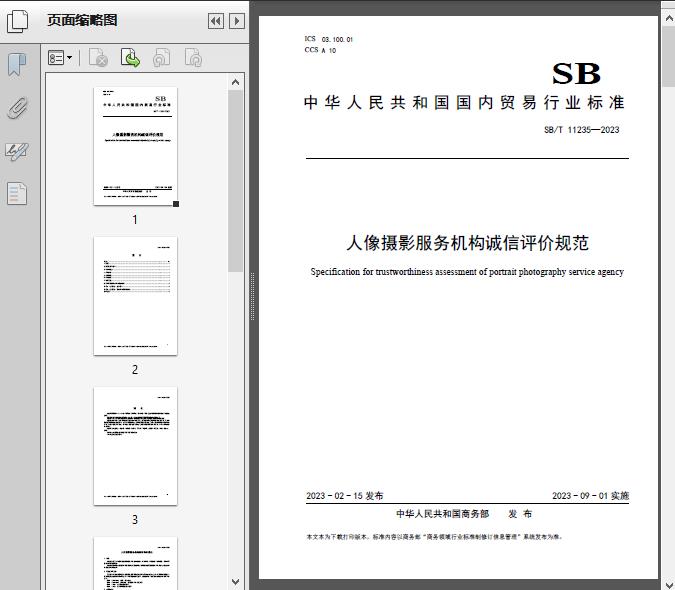This screenshot has height=590, width=675.
Task: Open the Signatures panel
Action: click(17, 151)
